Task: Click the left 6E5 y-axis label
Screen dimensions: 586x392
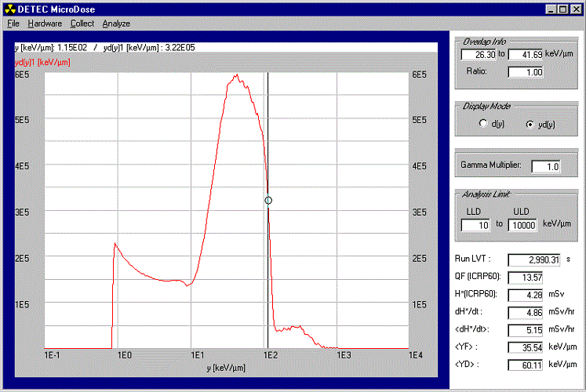Action: [22, 74]
